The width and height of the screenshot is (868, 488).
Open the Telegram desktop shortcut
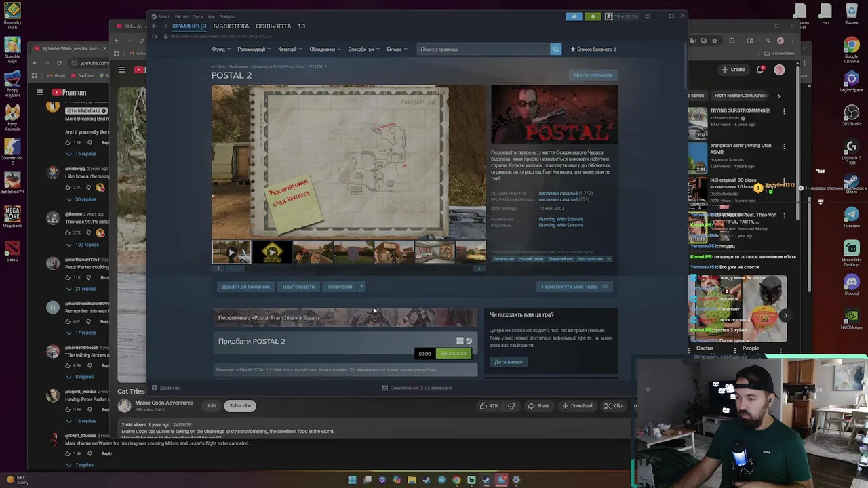pyautogui.click(x=851, y=218)
